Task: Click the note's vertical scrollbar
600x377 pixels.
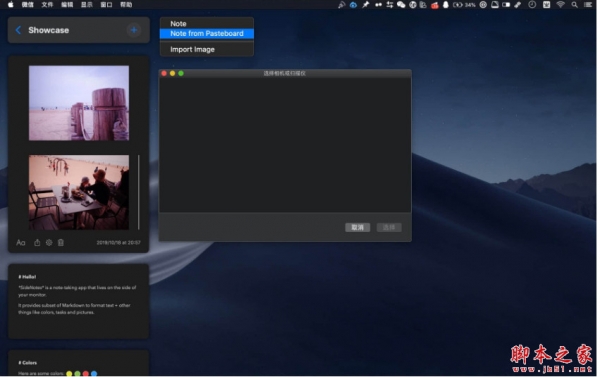Action: pos(139,192)
